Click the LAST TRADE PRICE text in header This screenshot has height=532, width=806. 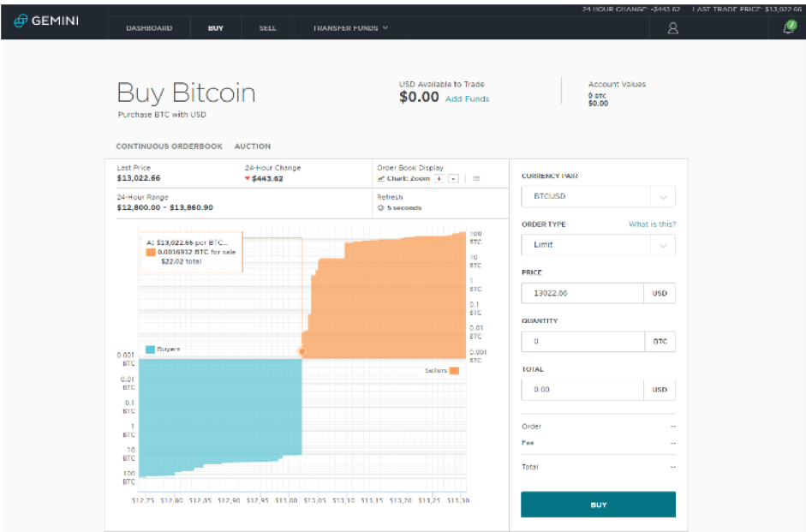click(746, 9)
